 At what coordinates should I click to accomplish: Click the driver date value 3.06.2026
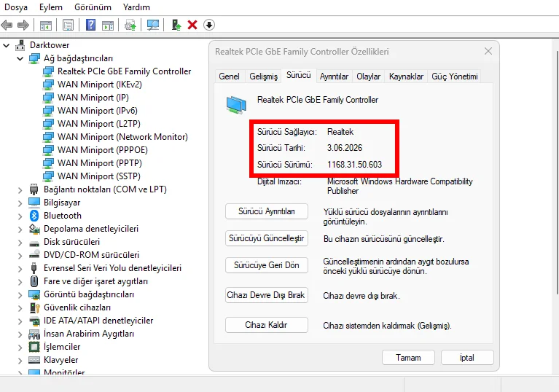pos(345,148)
